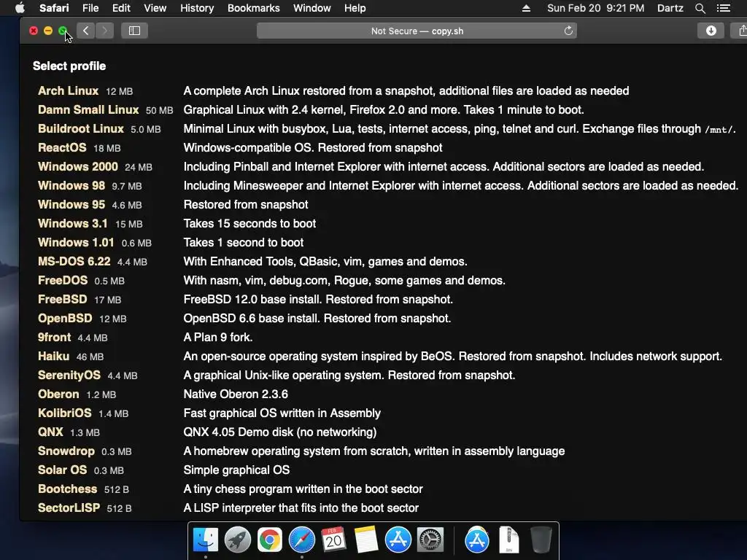
Task: Open Notes from the Dock
Action: 366,540
